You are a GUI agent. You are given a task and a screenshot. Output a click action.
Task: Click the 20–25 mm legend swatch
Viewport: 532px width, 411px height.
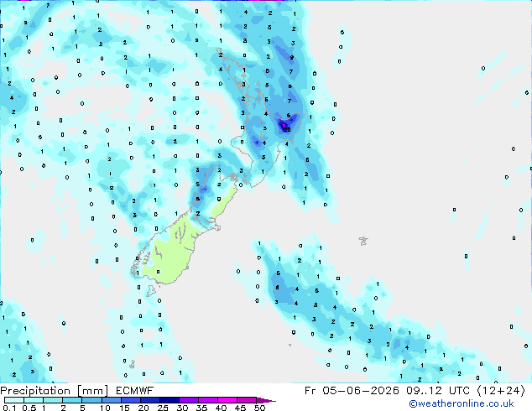[x=150, y=400]
